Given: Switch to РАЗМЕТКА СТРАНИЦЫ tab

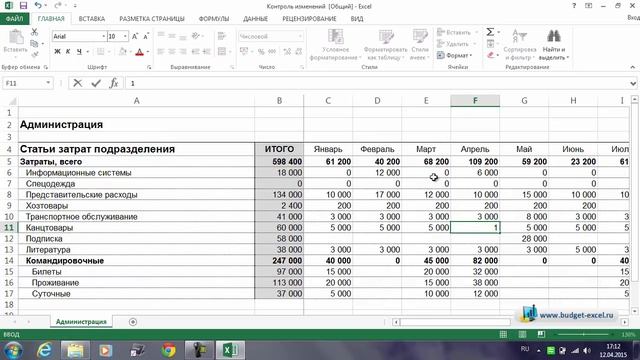Looking at the screenshot, I should [x=152, y=19].
